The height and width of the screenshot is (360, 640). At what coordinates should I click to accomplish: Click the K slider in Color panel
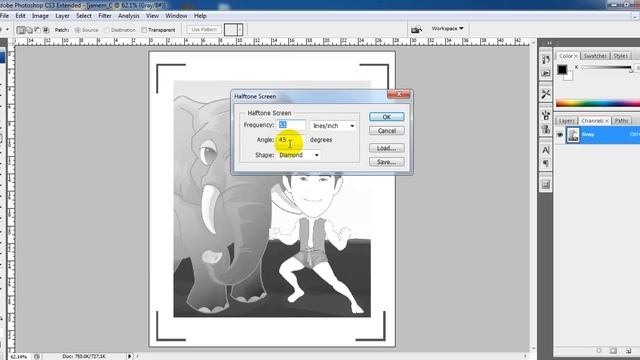607,68
